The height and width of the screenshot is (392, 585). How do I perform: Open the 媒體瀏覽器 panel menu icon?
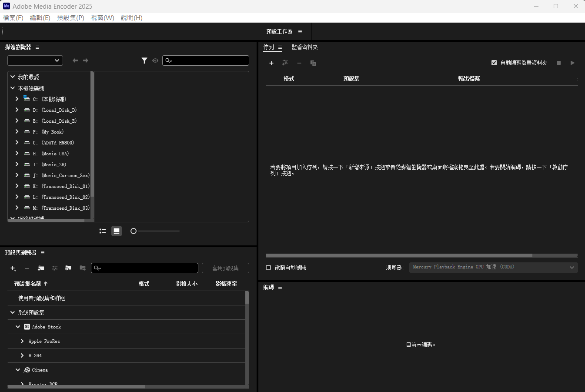pos(37,47)
